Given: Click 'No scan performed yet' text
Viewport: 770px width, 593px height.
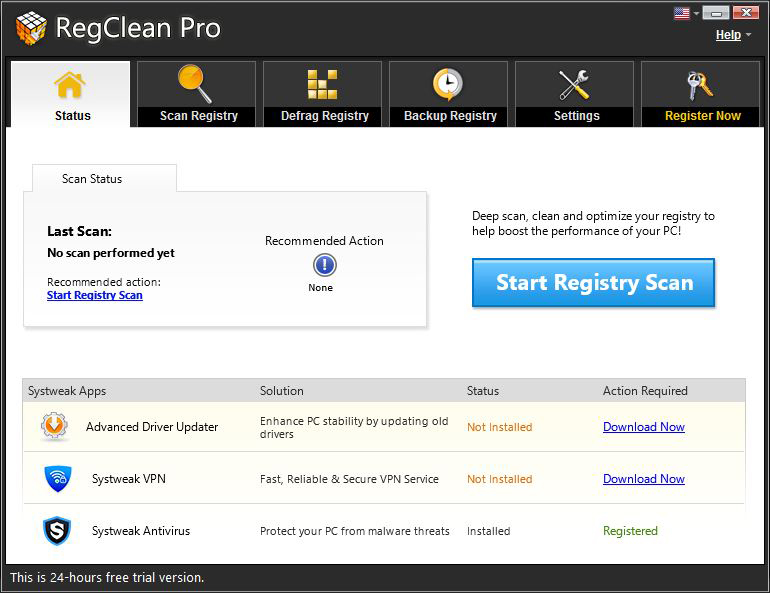Looking at the screenshot, I should 111,253.
